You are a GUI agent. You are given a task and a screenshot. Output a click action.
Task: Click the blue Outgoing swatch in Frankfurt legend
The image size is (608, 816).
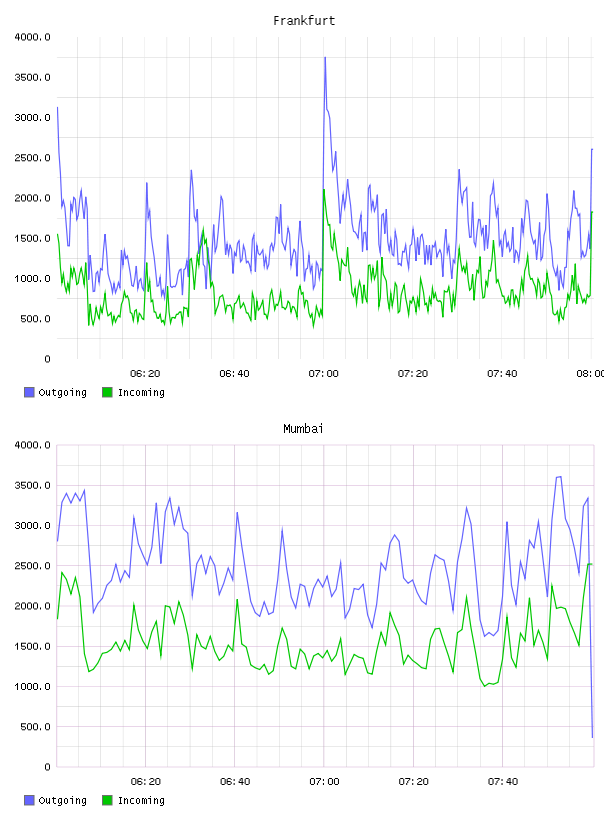click(29, 392)
